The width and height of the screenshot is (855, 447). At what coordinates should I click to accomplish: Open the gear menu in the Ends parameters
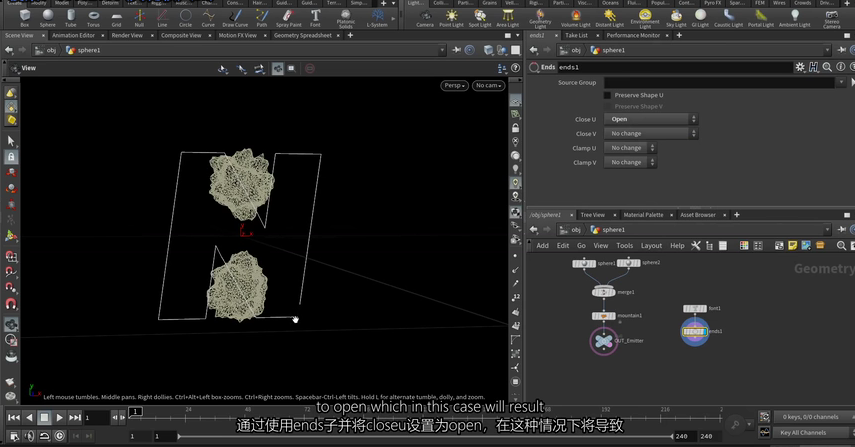799,67
